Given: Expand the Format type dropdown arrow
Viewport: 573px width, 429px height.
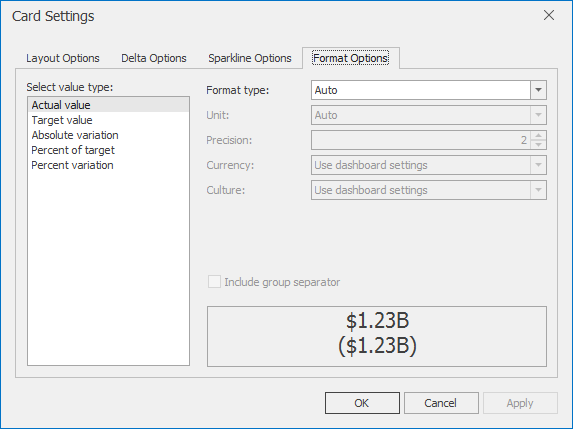Looking at the screenshot, I should coord(538,90).
